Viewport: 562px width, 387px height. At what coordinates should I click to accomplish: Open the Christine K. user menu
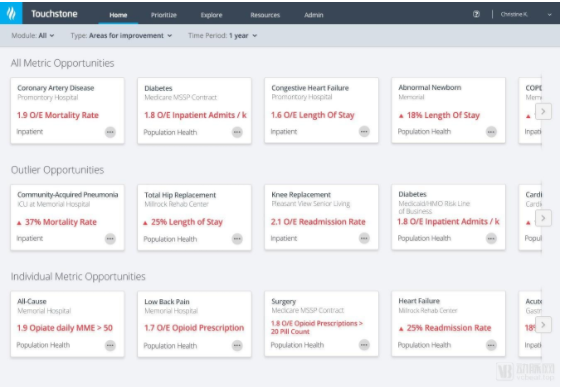tap(526, 14)
